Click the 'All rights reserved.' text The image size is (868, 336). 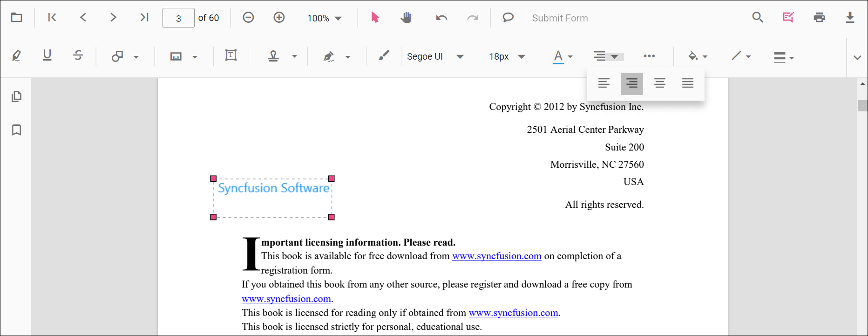tap(604, 205)
